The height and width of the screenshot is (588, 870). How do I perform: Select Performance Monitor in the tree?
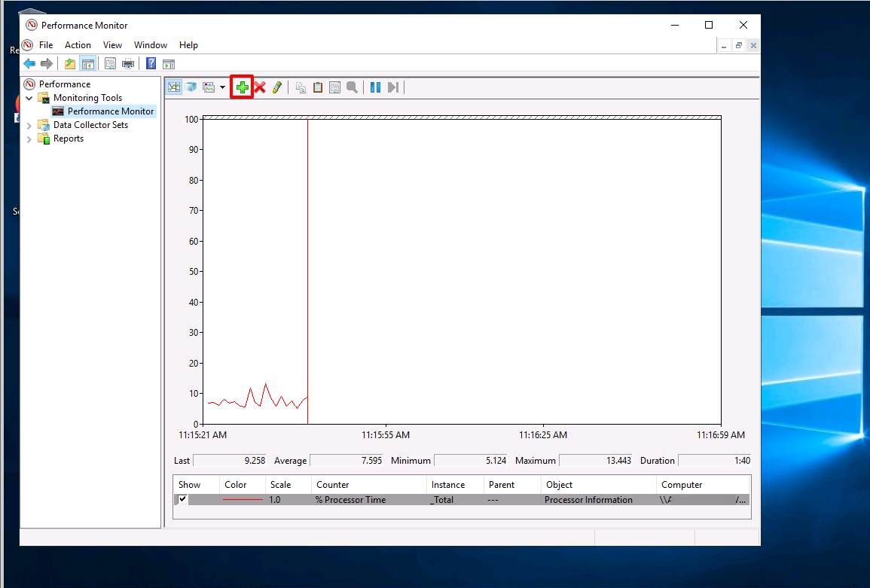point(111,111)
